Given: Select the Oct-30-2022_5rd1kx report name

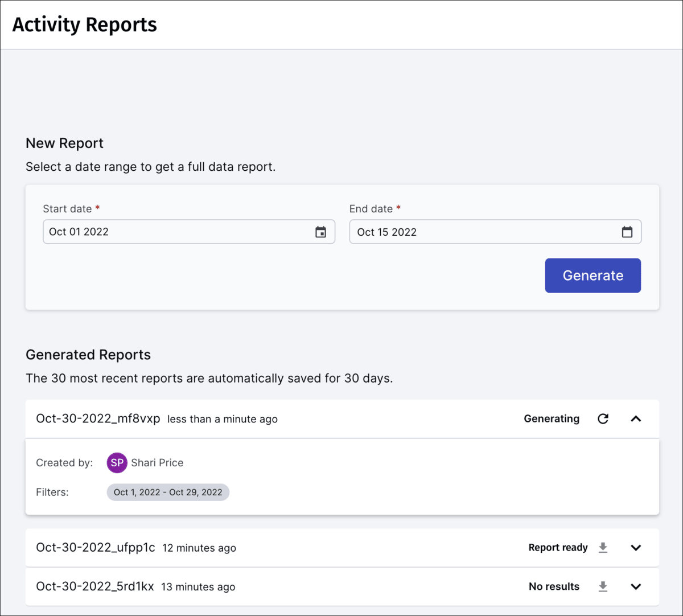Looking at the screenshot, I should pos(95,586).
